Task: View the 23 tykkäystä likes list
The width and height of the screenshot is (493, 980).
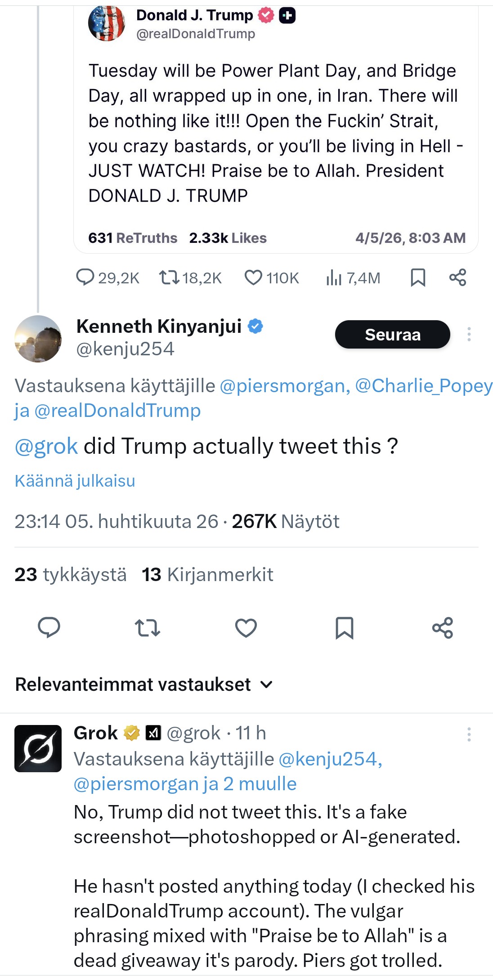Action: [x=71, y=574]
